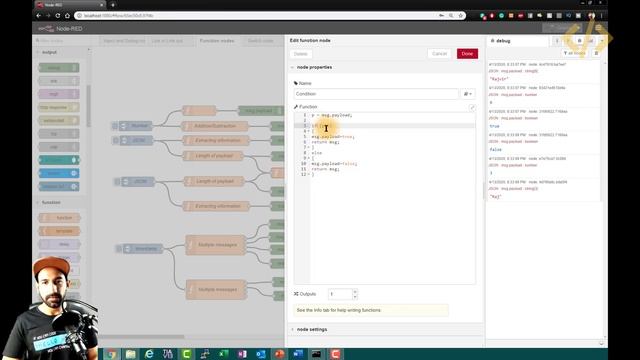
Task: Delete the node with the Delete button
Action: tap(300, 54)
